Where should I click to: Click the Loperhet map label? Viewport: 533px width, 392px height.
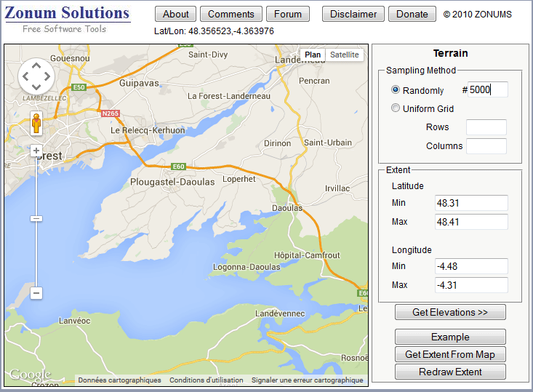tap(239, 179)
